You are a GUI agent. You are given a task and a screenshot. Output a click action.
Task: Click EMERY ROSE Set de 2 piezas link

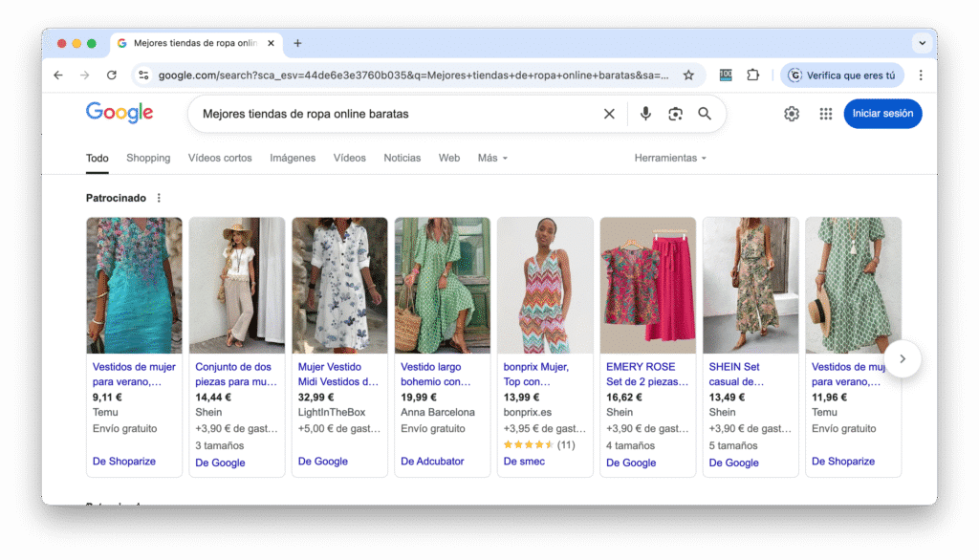(647, 374)
